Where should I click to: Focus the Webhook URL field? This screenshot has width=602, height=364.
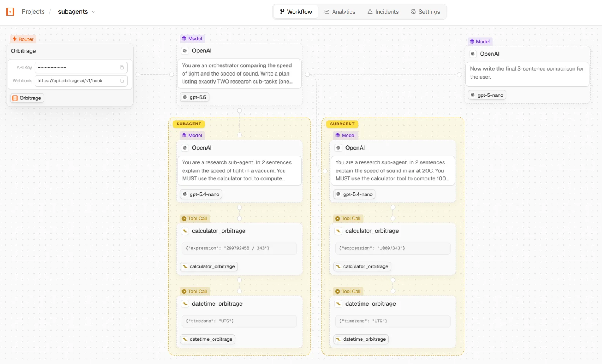[81, 81]
